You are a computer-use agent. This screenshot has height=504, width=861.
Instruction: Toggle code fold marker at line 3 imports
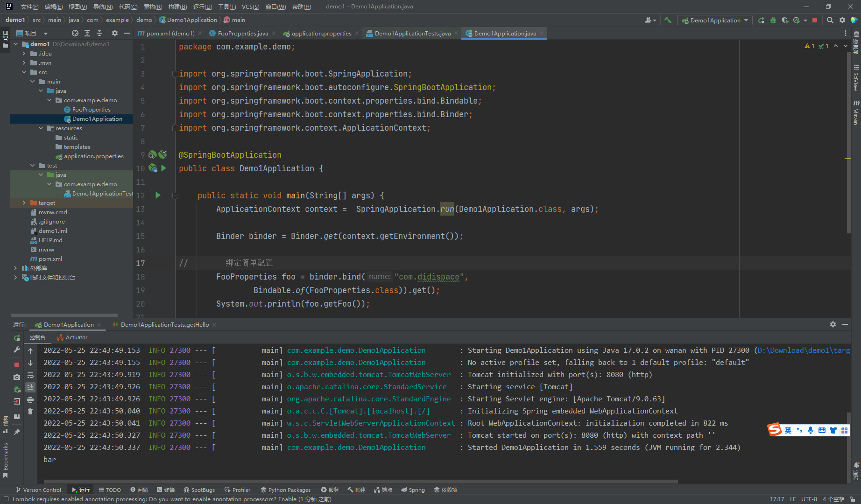[x=175, y=74]
